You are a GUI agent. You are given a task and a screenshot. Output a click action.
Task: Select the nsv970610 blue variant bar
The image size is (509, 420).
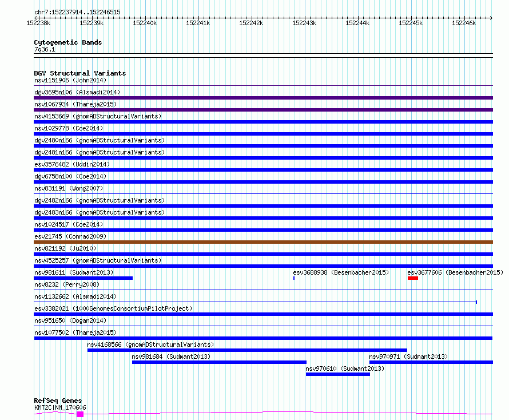tap(338, 374)
